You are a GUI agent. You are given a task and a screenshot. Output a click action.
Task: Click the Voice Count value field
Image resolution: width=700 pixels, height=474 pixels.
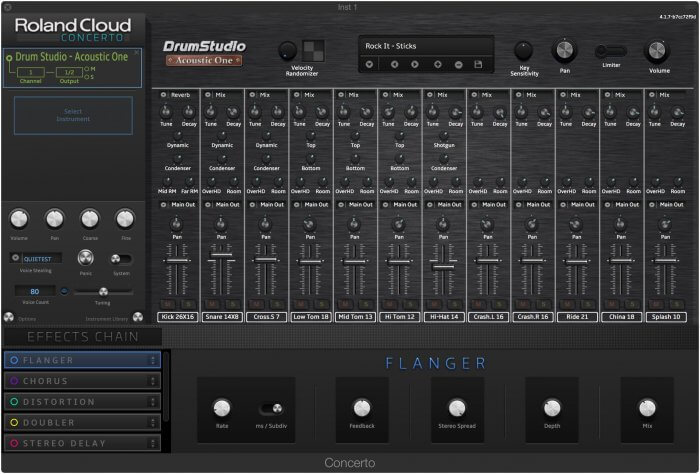pos(36,291)
